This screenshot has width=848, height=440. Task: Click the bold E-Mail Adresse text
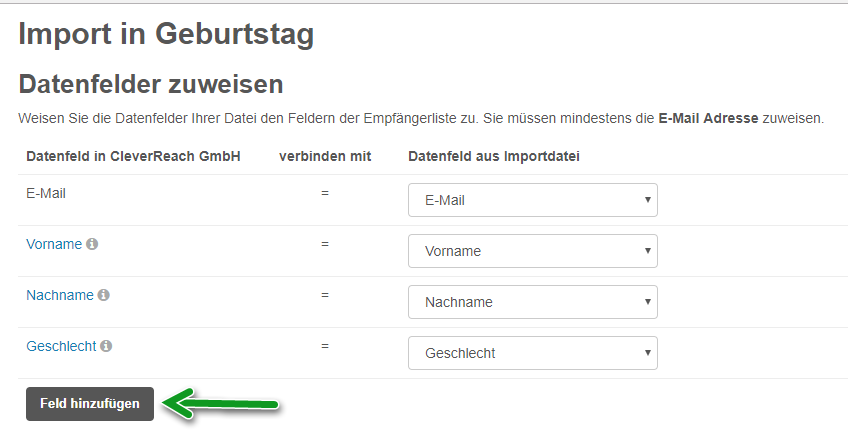click(708, 118)
